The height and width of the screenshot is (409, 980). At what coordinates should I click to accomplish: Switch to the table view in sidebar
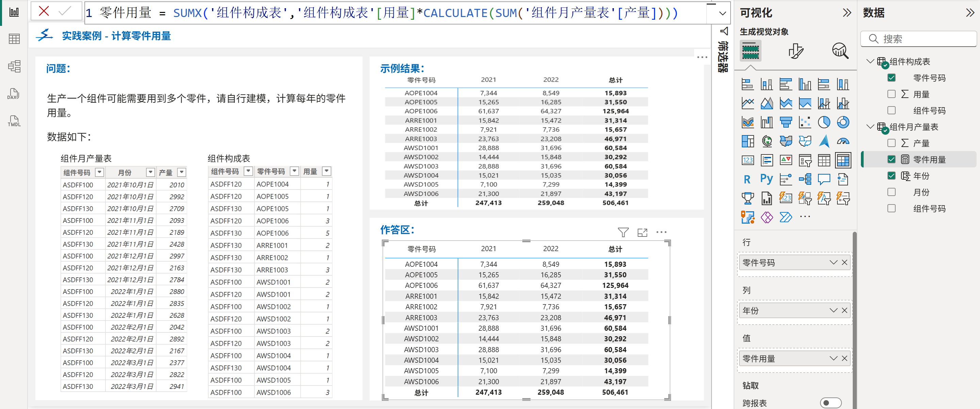click(14, 39)
